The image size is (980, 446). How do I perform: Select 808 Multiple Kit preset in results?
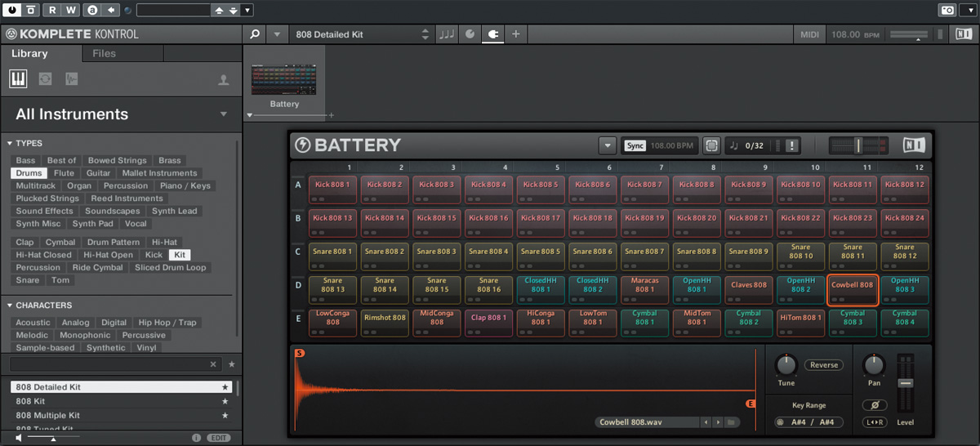point(121,416)
